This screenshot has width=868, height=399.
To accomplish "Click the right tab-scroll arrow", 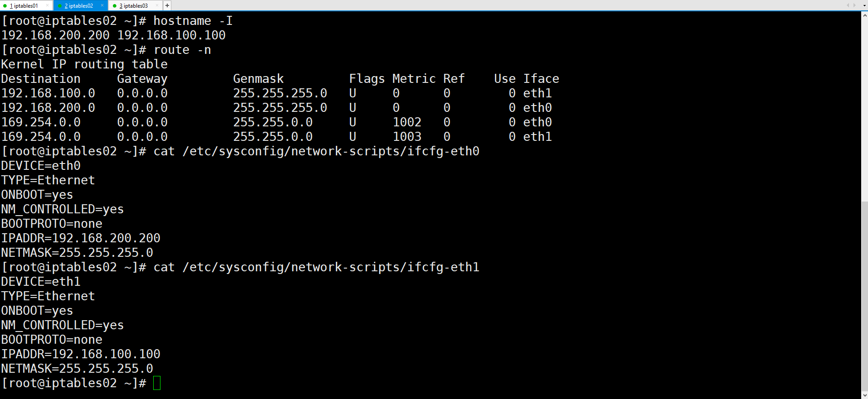I will click(854, 5).
